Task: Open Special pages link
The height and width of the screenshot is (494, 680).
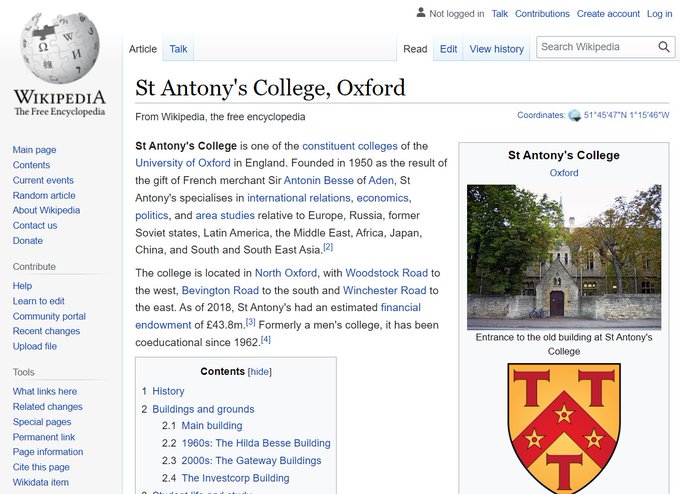Action: click(x=42, y=422)
